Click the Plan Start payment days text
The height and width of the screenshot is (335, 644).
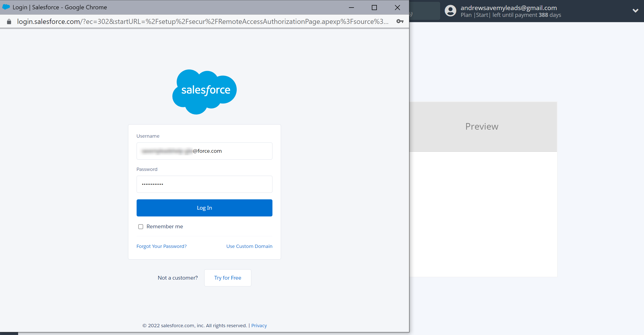click(511, 15)
